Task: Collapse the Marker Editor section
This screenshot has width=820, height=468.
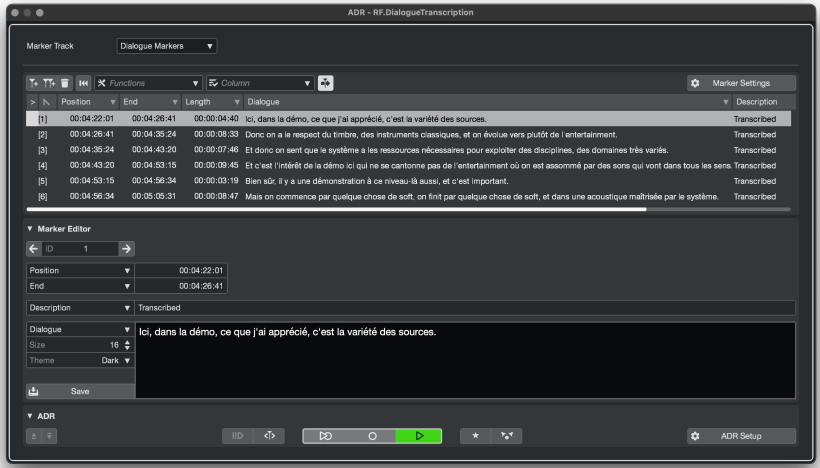Action: click(x=30, y=229)
